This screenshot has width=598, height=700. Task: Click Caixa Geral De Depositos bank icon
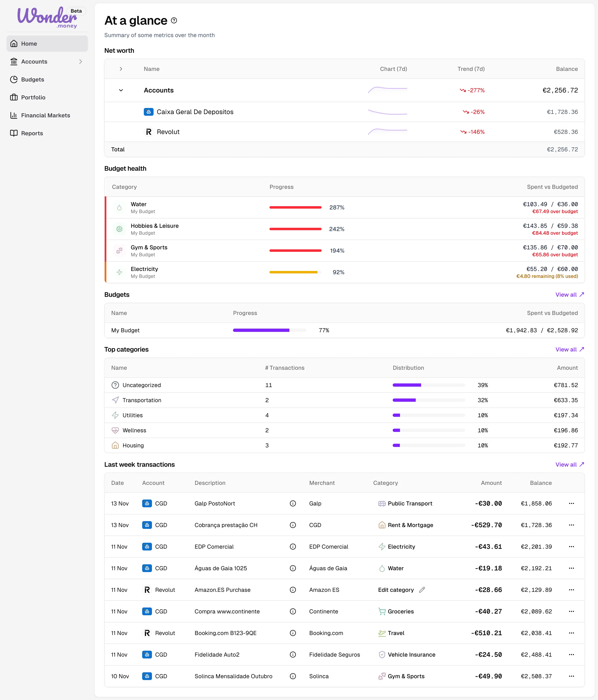(x=148, y=112)
